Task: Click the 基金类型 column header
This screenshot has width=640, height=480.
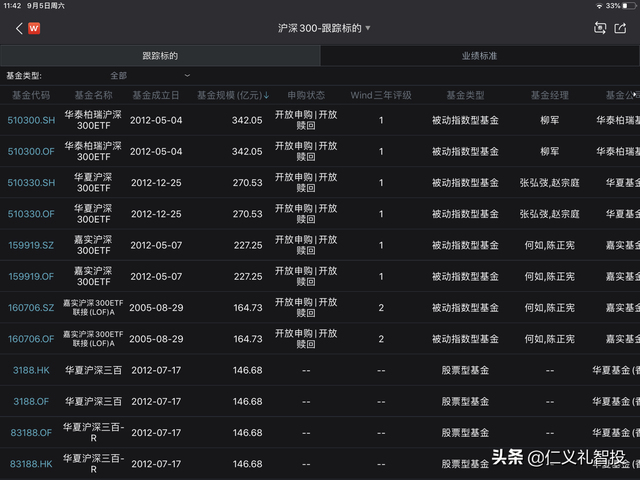Action: click(465, 95)
